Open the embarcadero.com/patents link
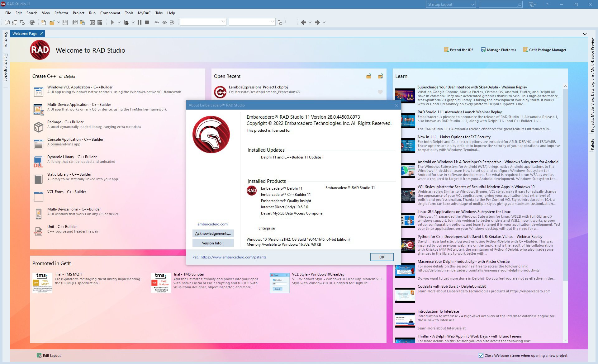 233,257
